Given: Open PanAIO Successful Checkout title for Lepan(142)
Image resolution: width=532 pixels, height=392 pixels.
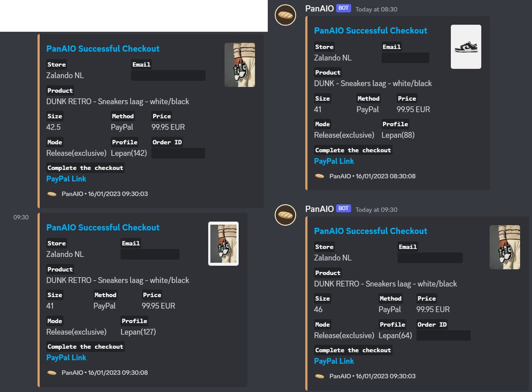Looking at the screenshot, I should coord(103,49).
